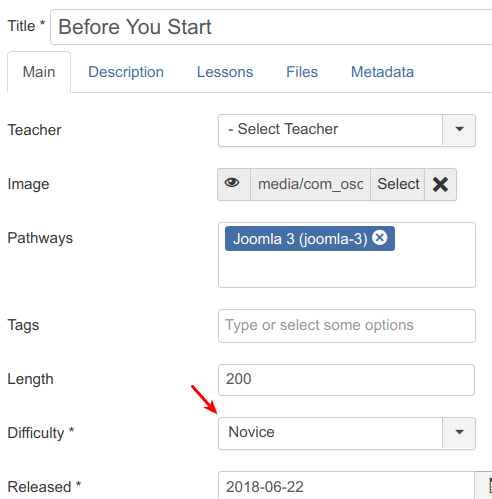Open the Select Teacher combo box

[347, 130]
